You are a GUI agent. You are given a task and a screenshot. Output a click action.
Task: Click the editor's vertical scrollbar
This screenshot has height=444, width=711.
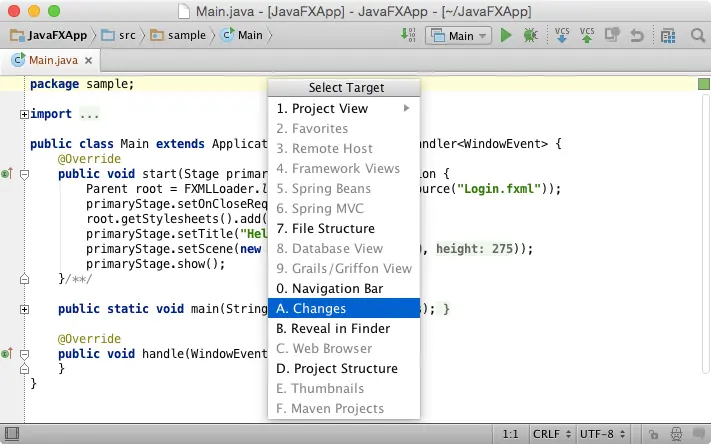tap(706, 236)
